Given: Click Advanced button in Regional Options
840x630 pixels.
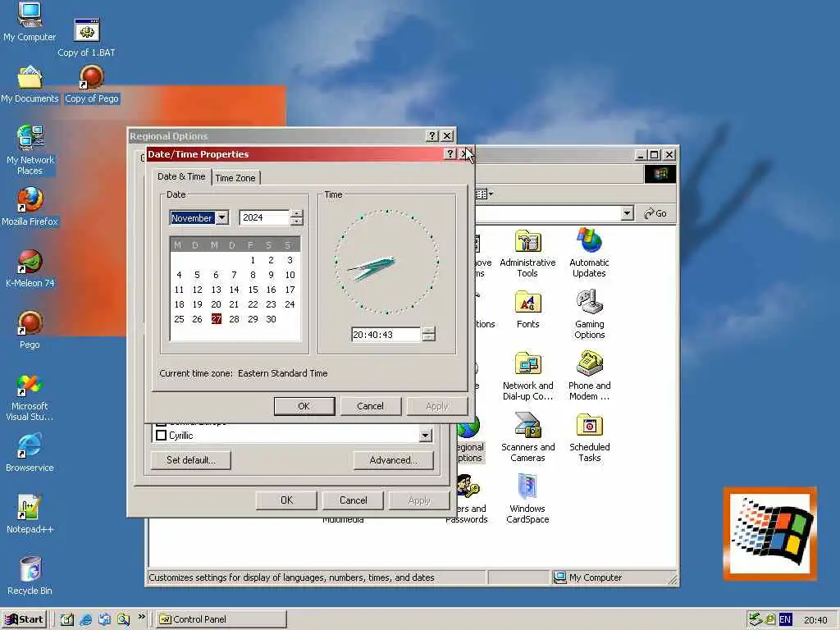Looking at the screenshot, I should 393,460.
